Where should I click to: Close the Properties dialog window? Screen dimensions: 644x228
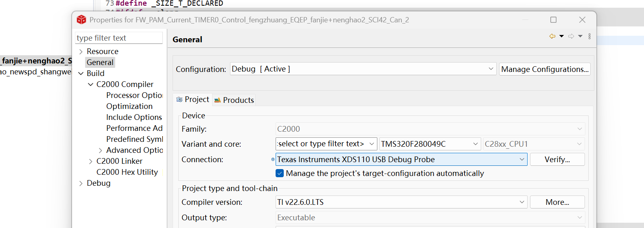[583, 20]
